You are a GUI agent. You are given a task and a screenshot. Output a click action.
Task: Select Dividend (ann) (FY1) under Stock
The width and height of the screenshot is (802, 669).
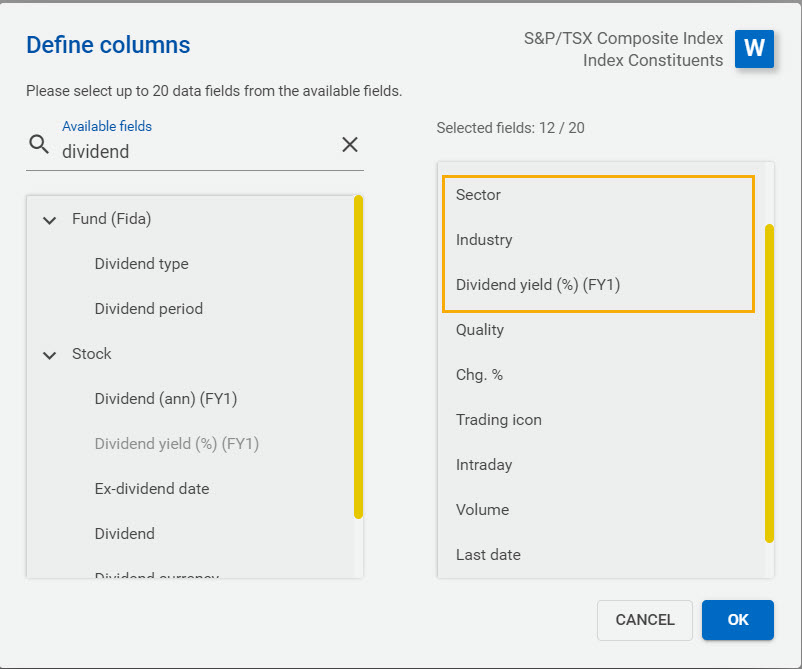coord(164,398)
